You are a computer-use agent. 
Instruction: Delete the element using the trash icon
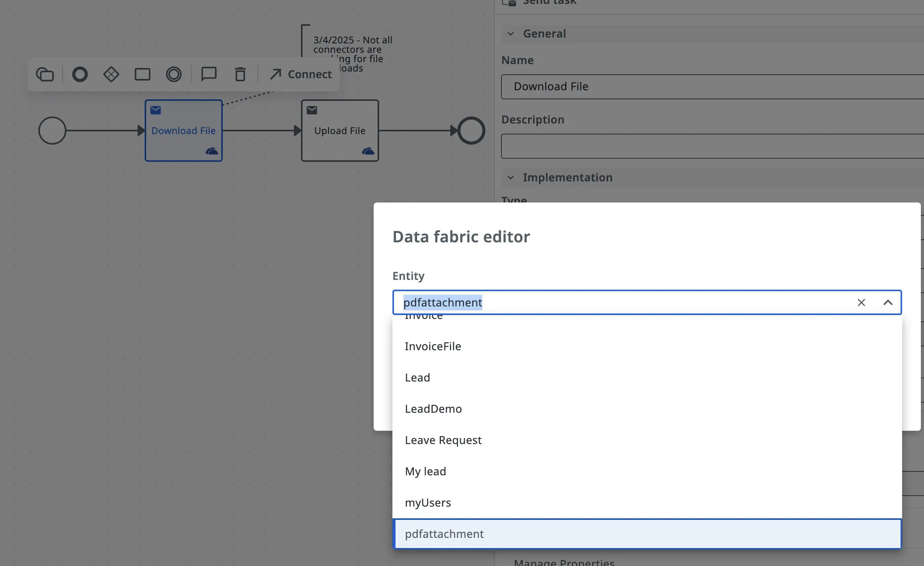[240, 74]
